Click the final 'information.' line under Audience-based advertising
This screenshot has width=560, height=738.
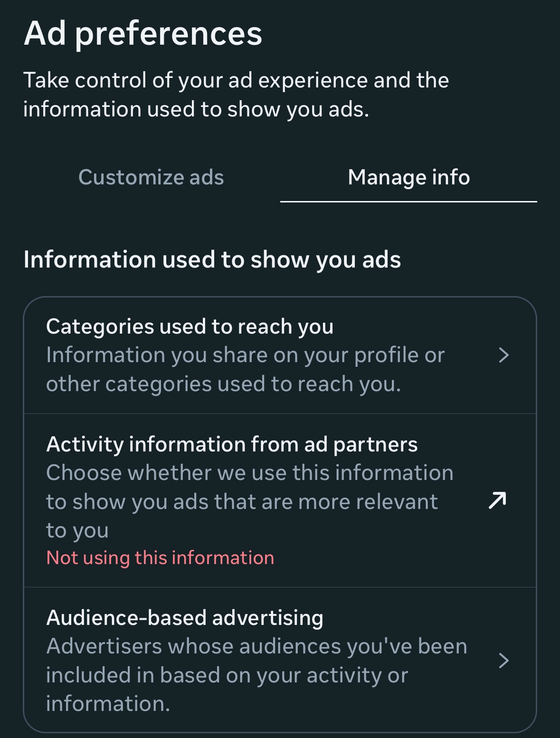(108, 704)
